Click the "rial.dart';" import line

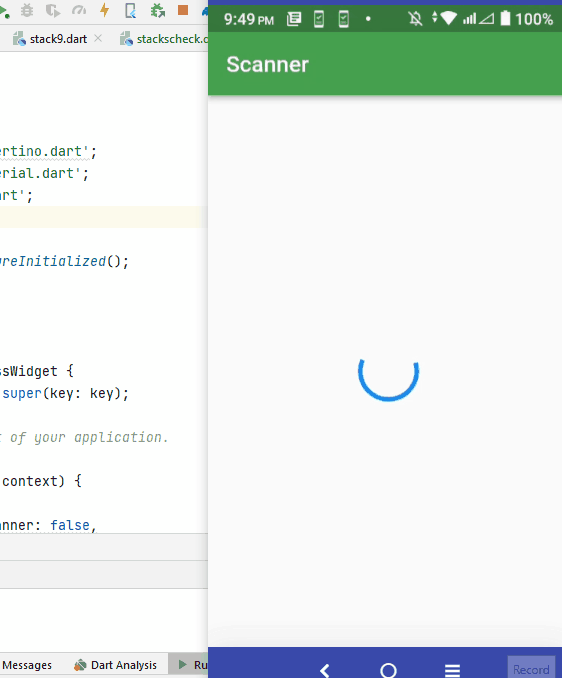pyautogui.click(x=44, y=173)
